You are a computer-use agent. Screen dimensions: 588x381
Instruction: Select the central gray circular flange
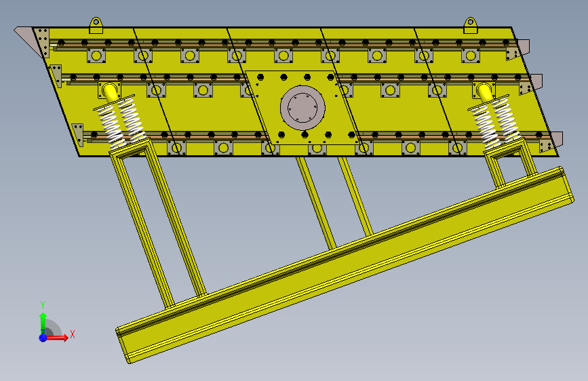coord(302,108)
